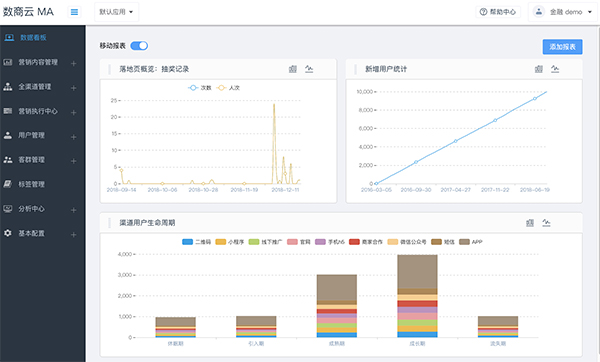Open 数据看板 via its monitor icon
Image resolution: width=600 pixels, height=362 pixels.
(9, 38)
